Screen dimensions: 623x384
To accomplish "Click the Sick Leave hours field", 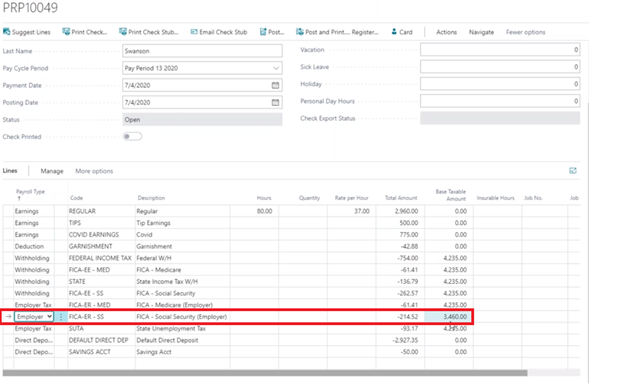I will (500, 67).
